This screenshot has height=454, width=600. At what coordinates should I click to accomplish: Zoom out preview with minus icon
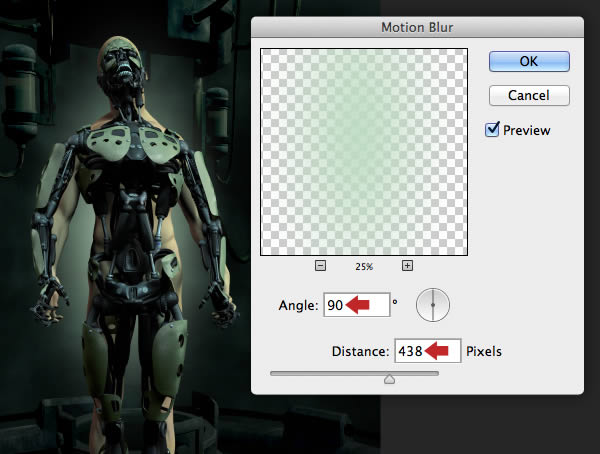click(320, 265)
